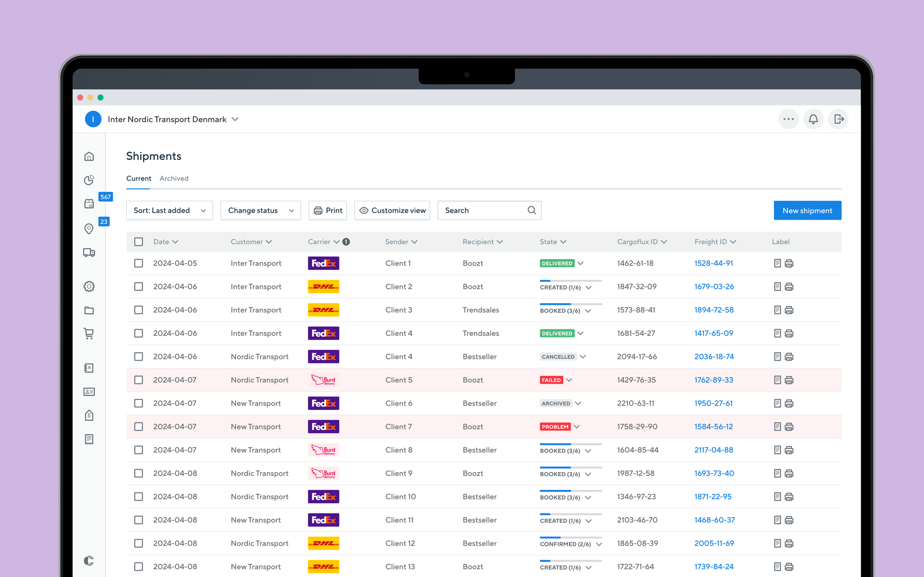Open the pie chart analytics icon
Viewport: 924px width, 577px height.
[89, 180]
